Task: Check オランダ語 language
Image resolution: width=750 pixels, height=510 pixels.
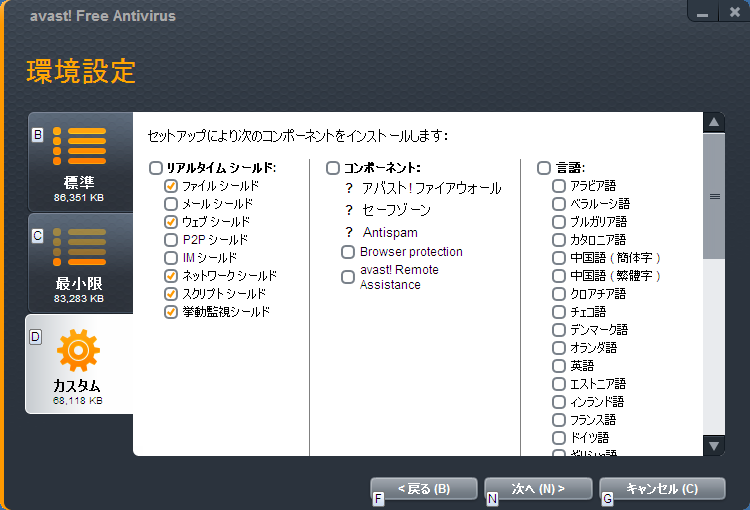Action: tap(559, 348)
